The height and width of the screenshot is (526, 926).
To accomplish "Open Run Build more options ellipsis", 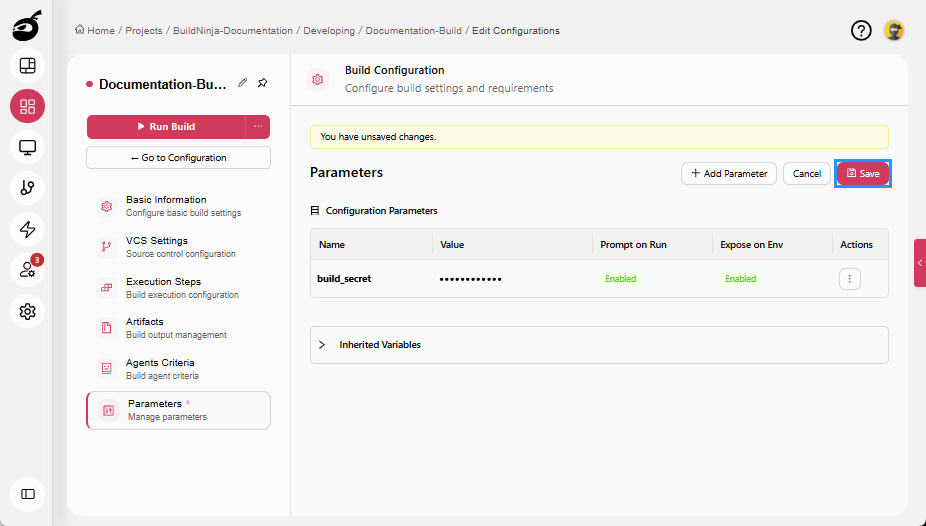I will pyautogui.click(x=258, y=126).
